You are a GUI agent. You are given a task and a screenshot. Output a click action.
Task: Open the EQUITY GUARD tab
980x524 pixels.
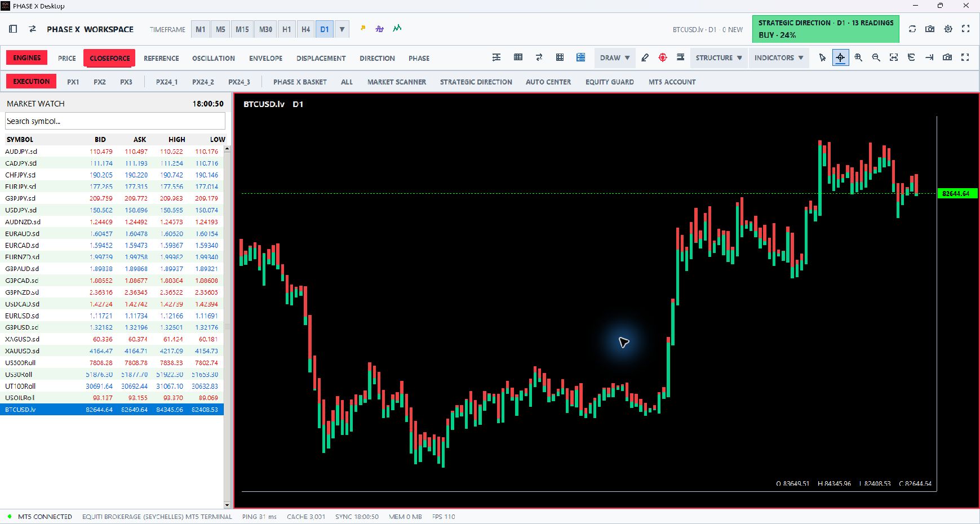[x=610, y=82]
